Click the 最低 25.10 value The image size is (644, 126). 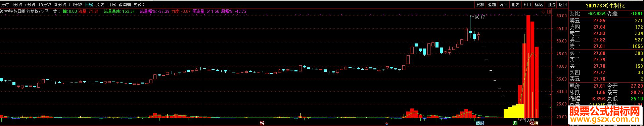pyautogui.click(x=637, y=99)
